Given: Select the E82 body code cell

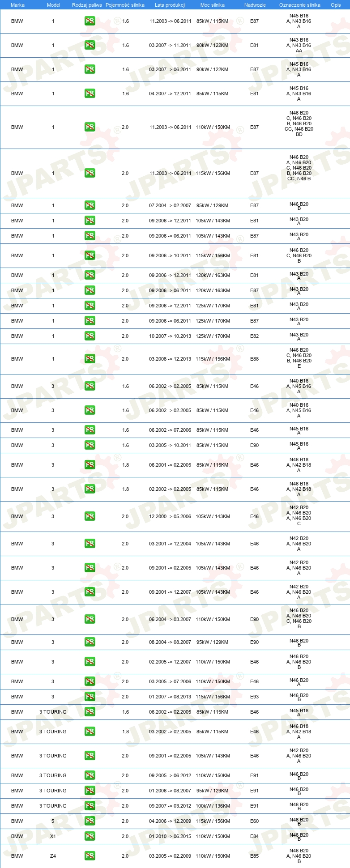Looking at the screenshot, I should pos(254,336).
